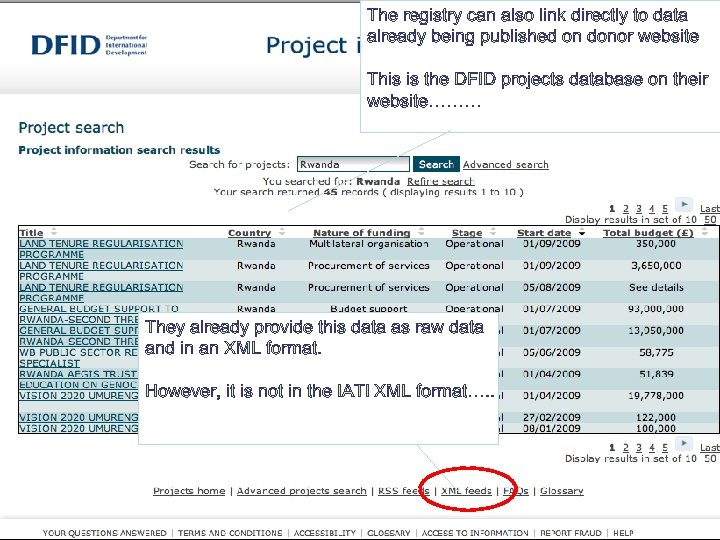Click Last link above the table
This screenshot has width=720, height=540.
point(709,209)
